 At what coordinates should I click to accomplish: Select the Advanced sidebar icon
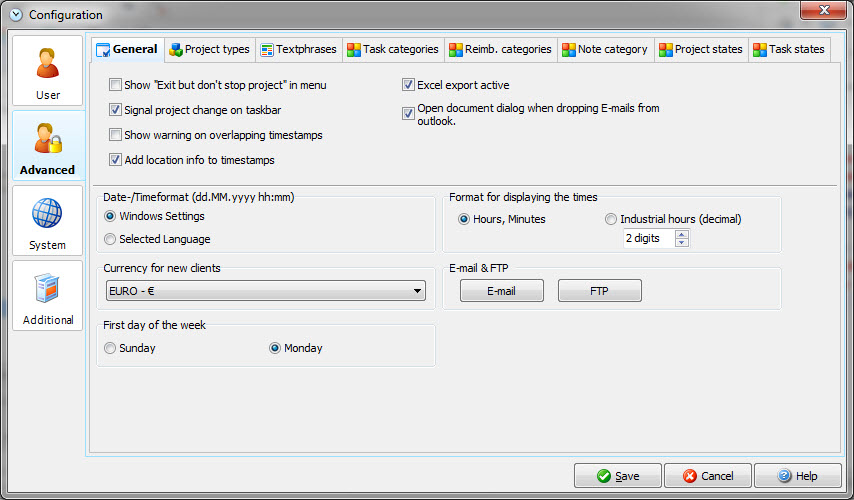tap(47, 146)
